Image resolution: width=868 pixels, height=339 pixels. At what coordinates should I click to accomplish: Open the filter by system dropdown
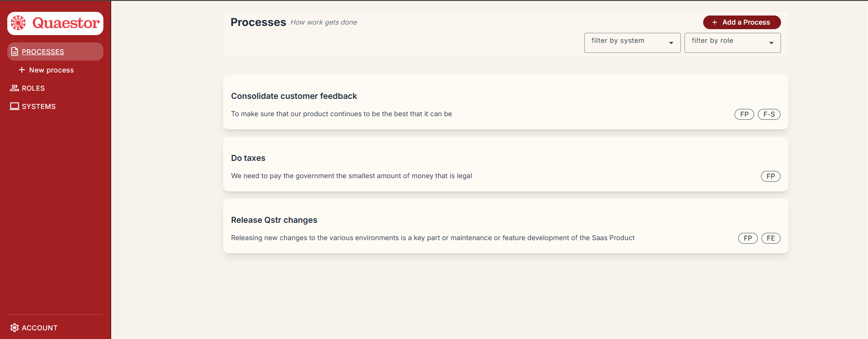[x=632, y=42]
